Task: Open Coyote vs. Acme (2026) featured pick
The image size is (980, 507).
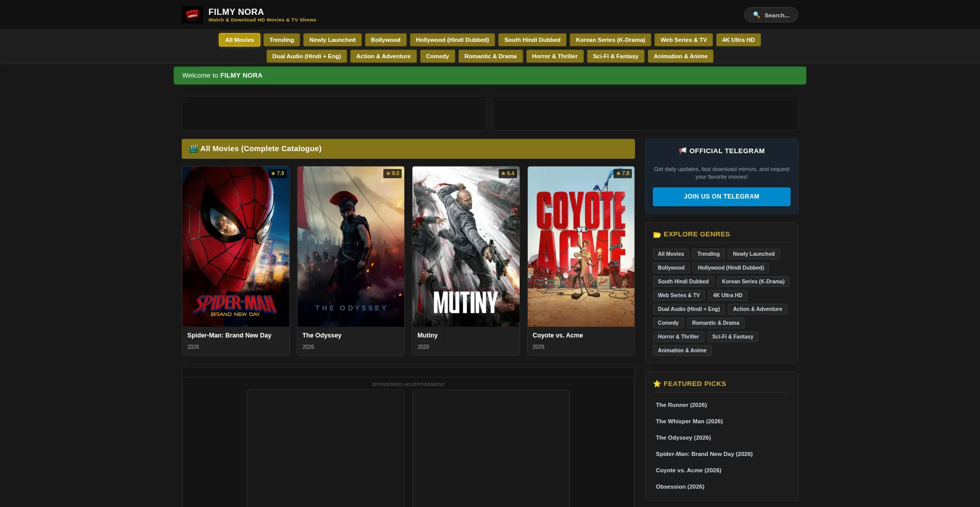Action: tap(688, 470)
